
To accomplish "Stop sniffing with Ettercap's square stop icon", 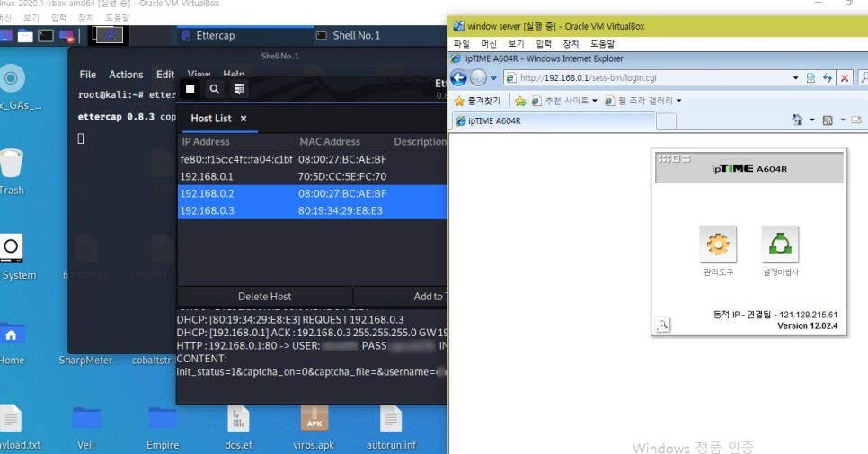I will pos(190,89).
